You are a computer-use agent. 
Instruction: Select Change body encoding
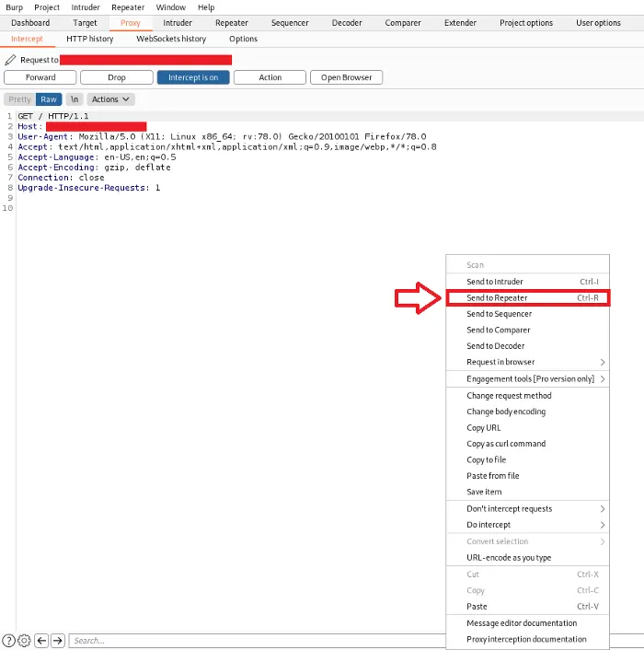point(527,412)
